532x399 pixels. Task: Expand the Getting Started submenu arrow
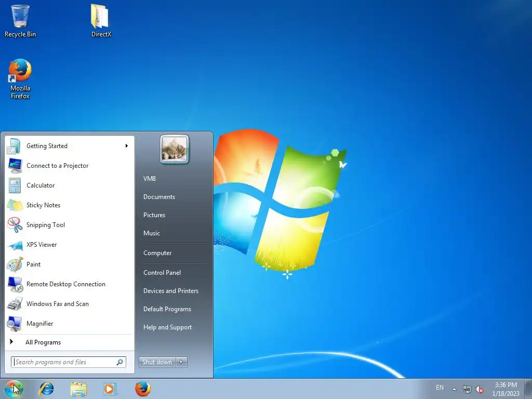tap(127, 146)
